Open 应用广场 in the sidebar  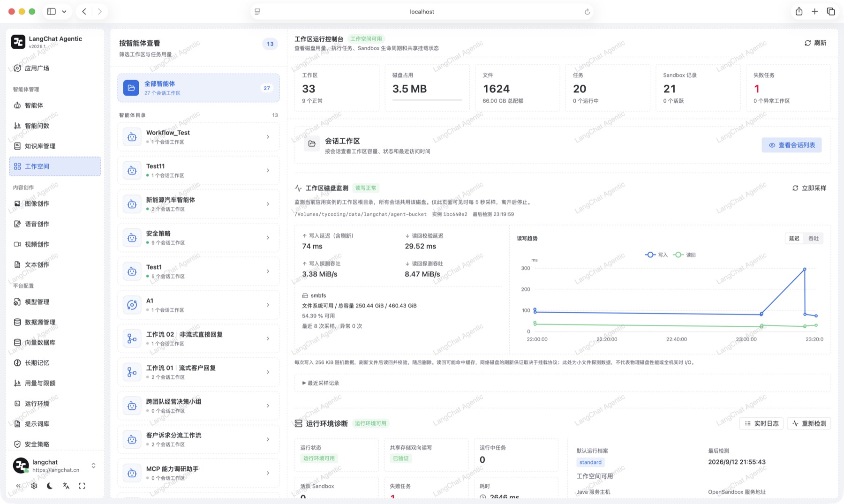click(x=55, y=68)
